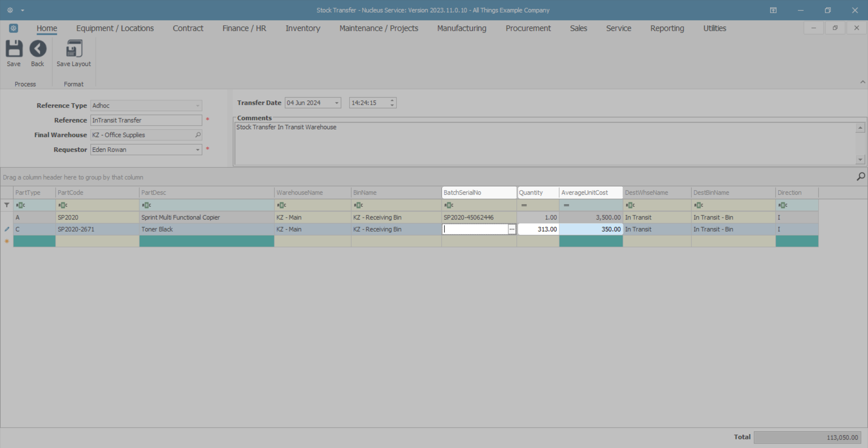Select the SP2020-45062446 batch serial cell
This screenshot has width=868, height=448.
(479, 217)
